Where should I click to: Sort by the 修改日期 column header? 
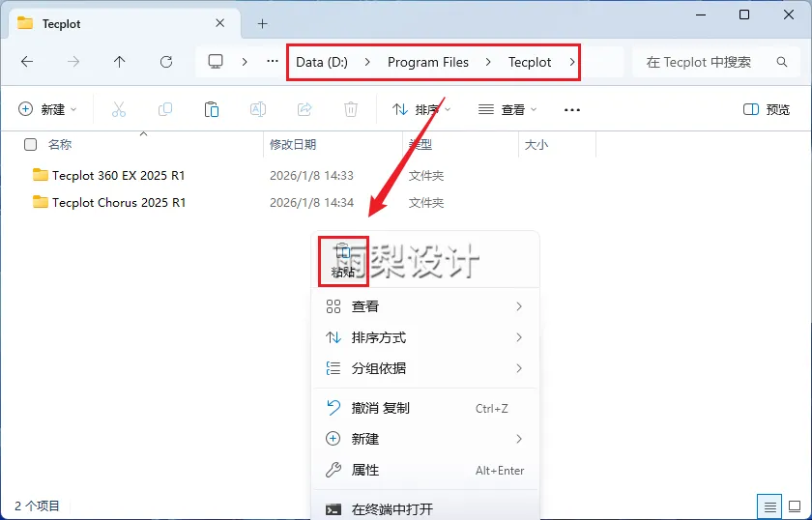[293, 145]
